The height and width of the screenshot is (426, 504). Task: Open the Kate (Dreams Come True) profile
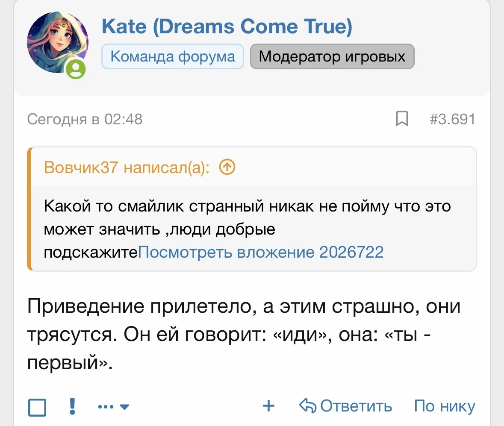(x=227, y=27)
